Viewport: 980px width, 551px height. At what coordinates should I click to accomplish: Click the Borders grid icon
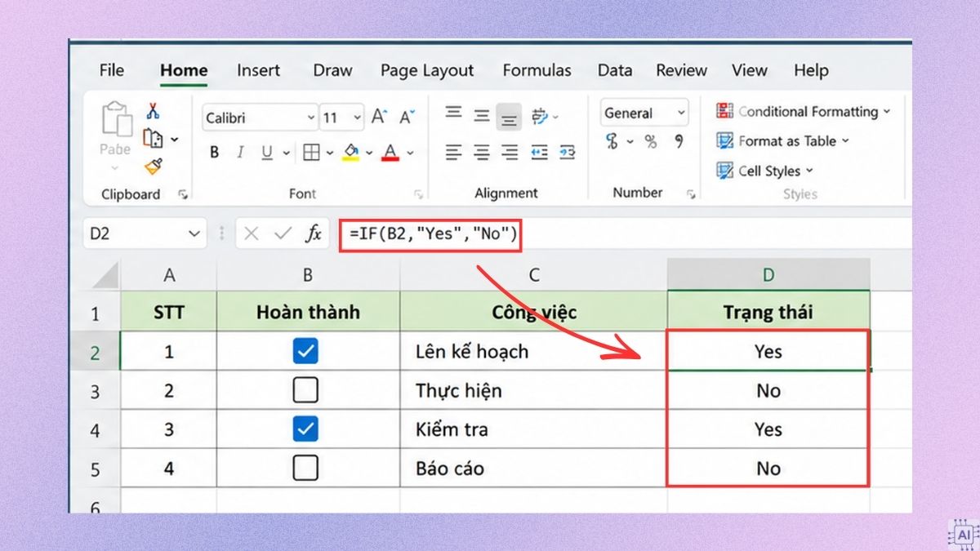[x=311, y=152]
